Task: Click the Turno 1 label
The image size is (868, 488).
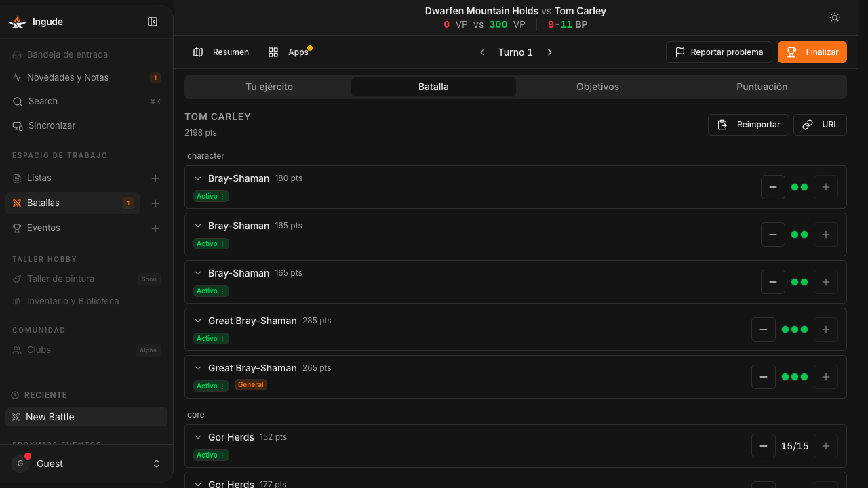Action: pos(515,52)
